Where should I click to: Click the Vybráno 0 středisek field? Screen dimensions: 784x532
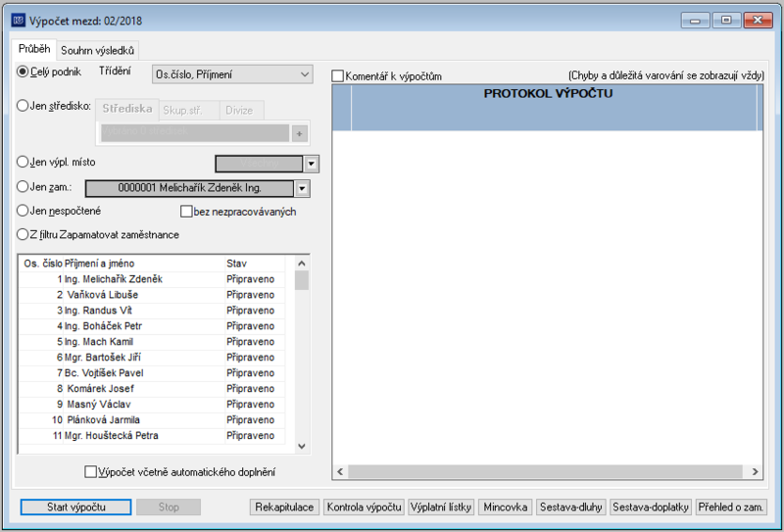point(195,132)
